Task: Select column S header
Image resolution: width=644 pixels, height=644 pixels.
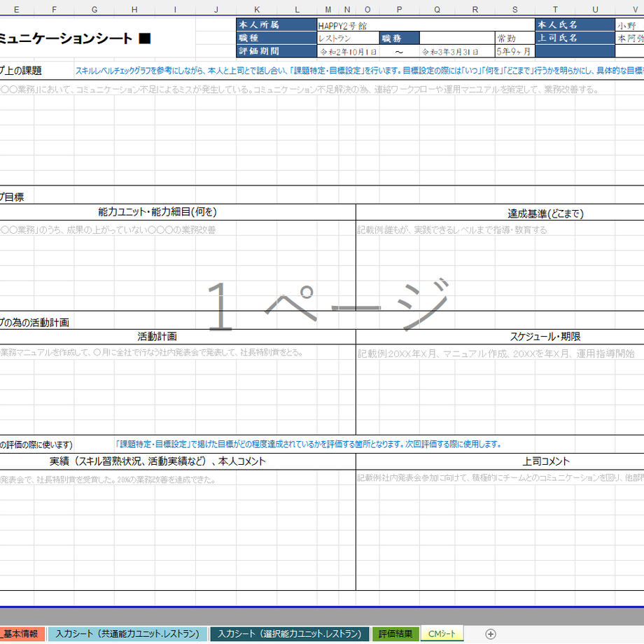Action: (x=515, y=9)
